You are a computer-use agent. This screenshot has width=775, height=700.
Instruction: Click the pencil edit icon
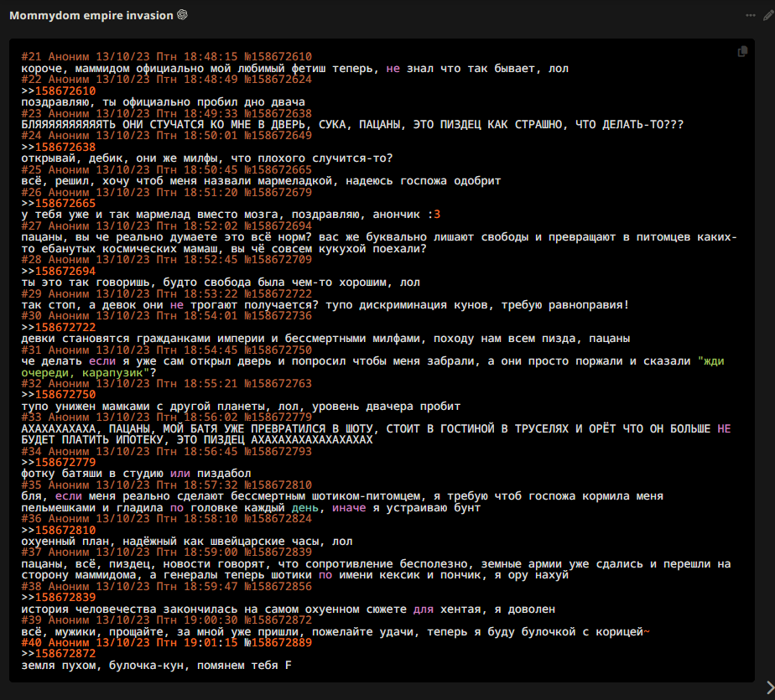768,15
